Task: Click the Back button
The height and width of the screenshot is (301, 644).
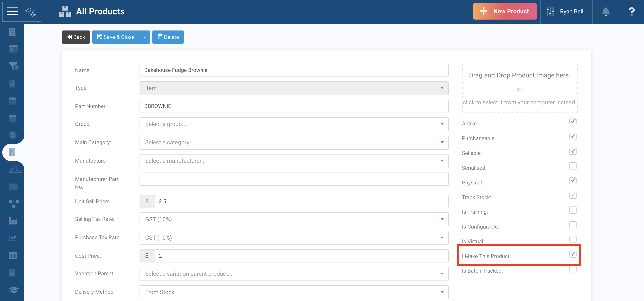Action: tap(76, 37)
